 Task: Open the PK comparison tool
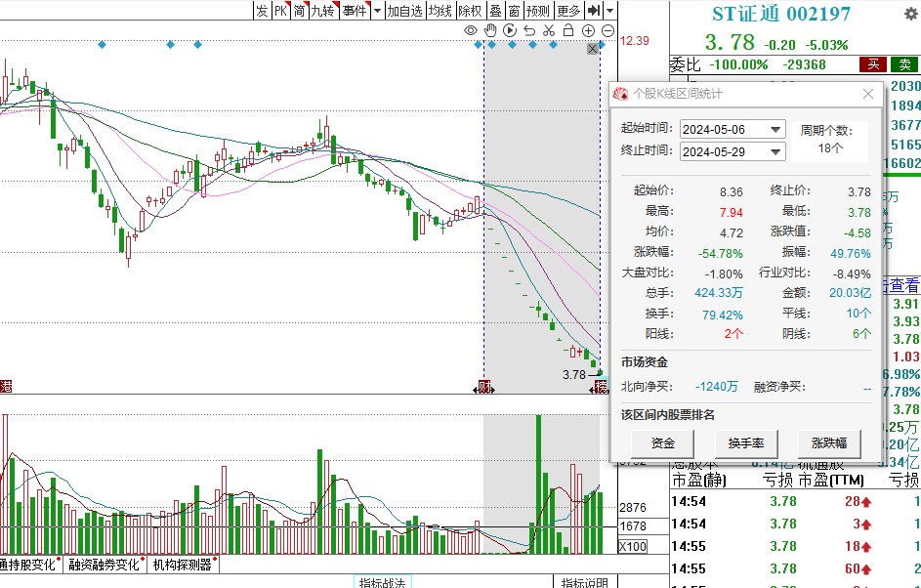[x=281, y=11]
